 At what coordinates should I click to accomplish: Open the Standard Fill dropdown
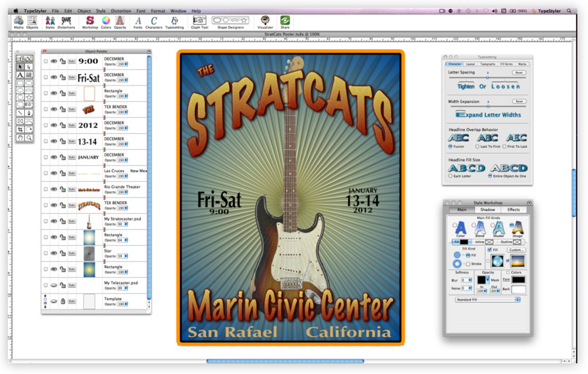tap(488, 300)
